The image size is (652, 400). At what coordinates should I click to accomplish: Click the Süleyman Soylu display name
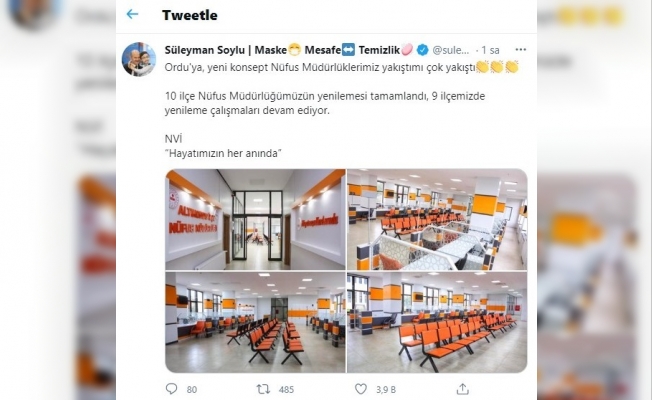coord(205,50)
